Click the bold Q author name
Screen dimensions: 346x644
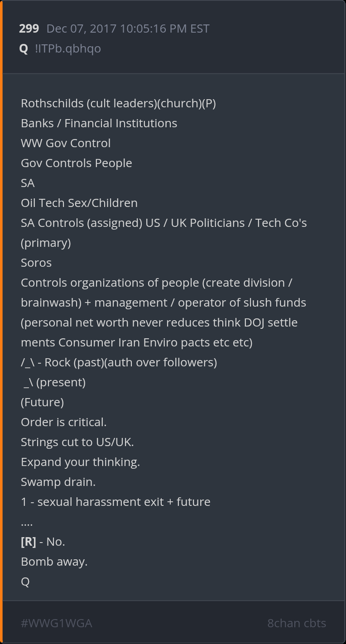pos(24,48)
